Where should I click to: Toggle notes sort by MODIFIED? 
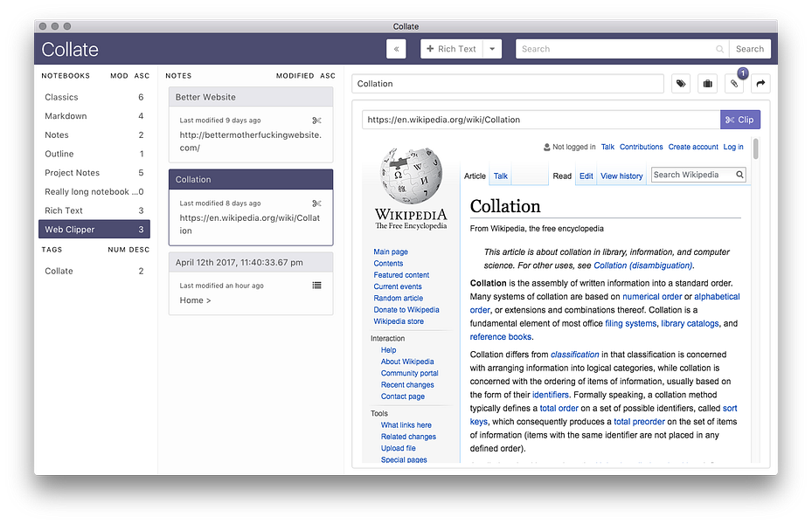(295, 75)
